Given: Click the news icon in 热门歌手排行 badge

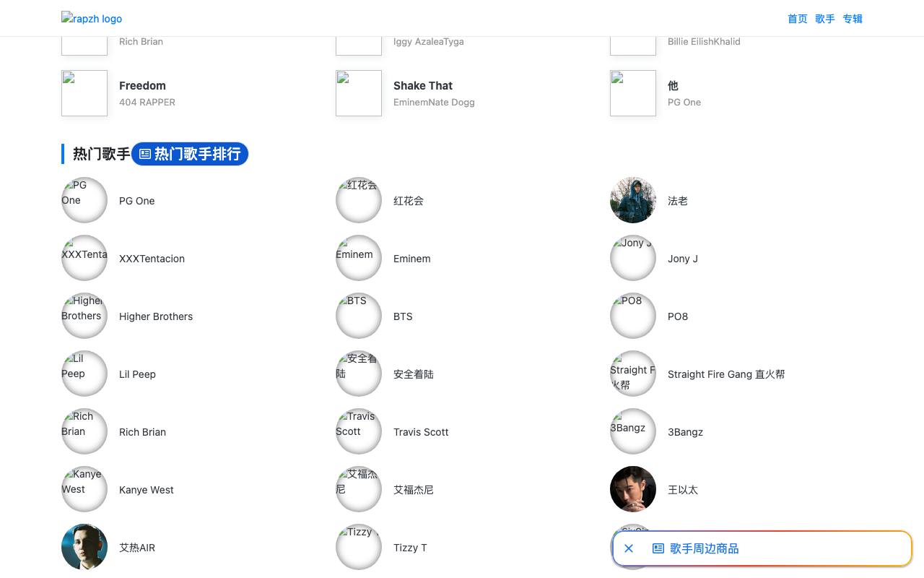Looking at the screenshot, I should pyautogui.click(x=145, y=154).
